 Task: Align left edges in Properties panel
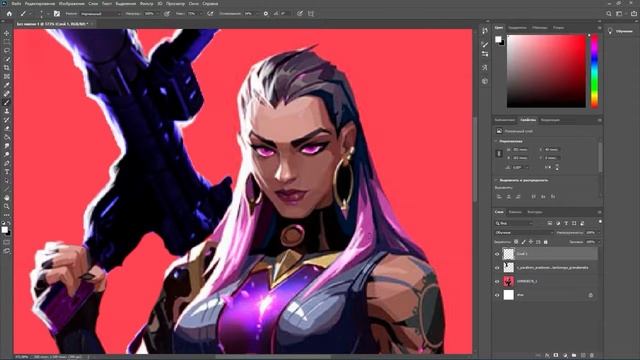click(499, 197)
